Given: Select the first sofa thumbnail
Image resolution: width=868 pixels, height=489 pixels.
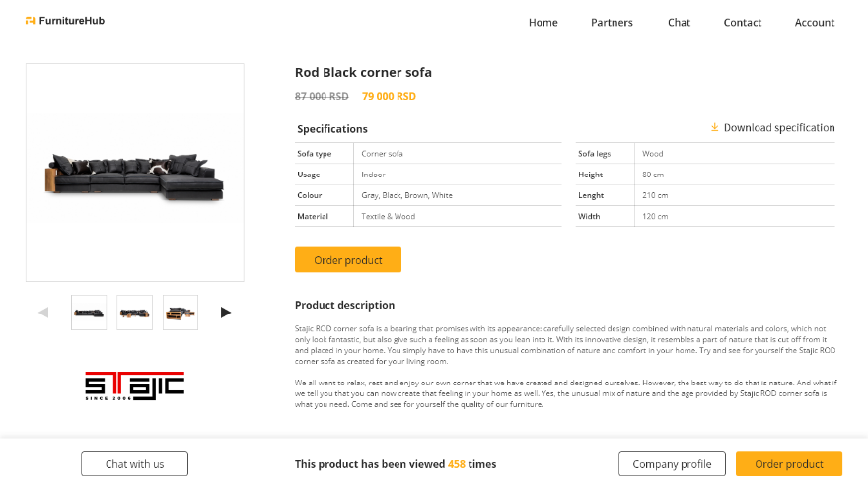Looking at the screenshot, I should (x=89, y=313).
